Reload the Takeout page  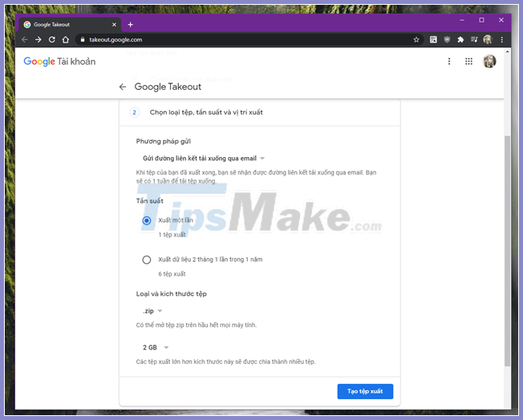(52, 39)
